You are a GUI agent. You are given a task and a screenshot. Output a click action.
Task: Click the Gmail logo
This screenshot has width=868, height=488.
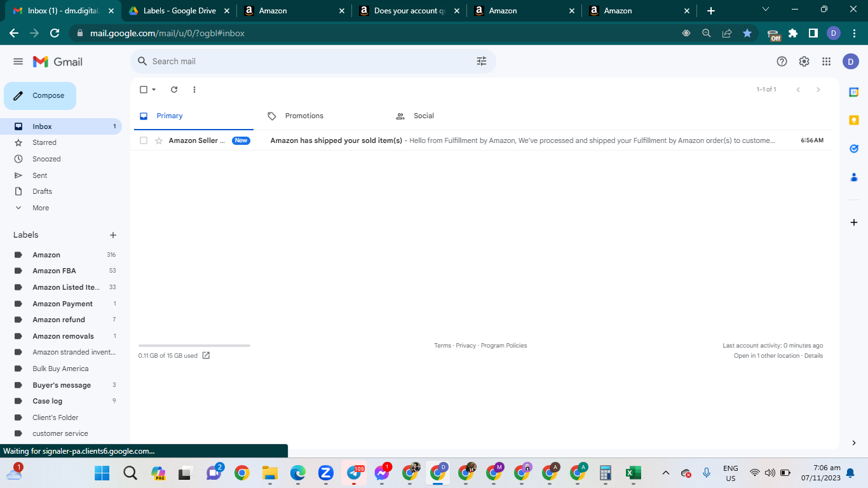pos(58,62)
